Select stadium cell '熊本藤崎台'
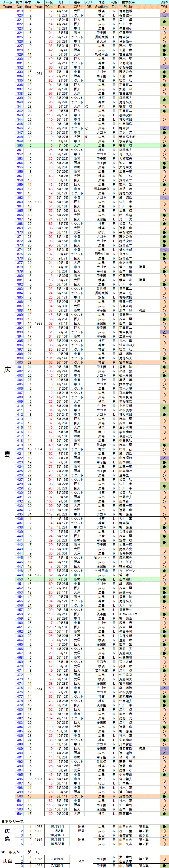 tap(101, 189)
